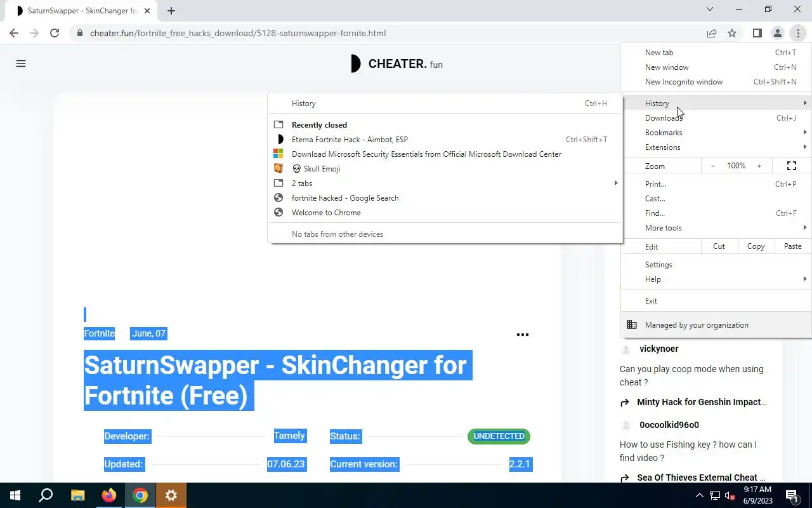The image size is (812, 508).
Task: Expand the 2 tabs group
Action: [445, 184]
